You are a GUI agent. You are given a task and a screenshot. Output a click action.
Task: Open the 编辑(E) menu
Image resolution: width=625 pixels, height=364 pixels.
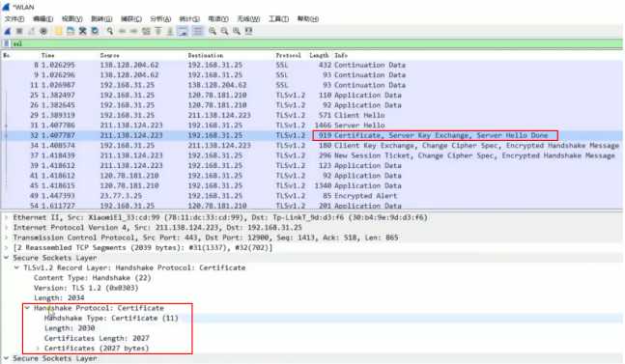pyautogui.click(x=43, y=18)
